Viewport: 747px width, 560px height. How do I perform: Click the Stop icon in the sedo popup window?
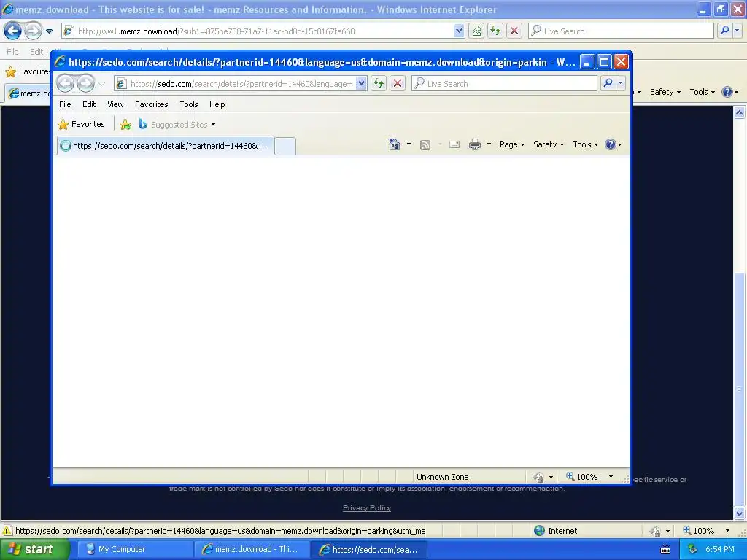tap(398, 84)
